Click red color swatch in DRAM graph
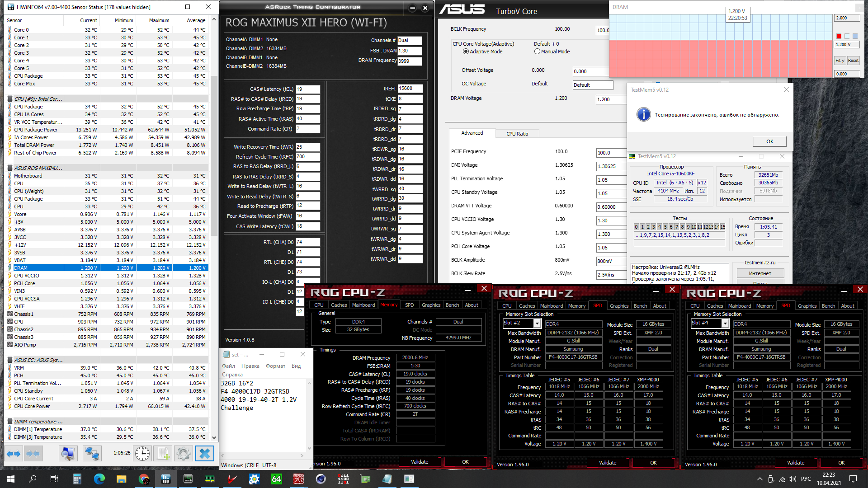The width and height of the screenshot is (868, 488). coord(839,36)
